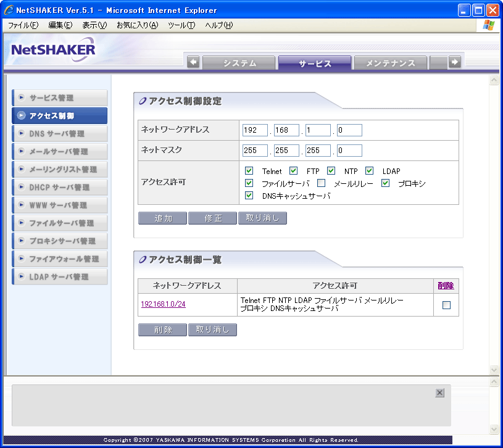The width and height of the screenshot is (503, 448).
Task: Uncheck the DNSキャッシュサーバ checkbox
Action: click(x=249, y=195)
